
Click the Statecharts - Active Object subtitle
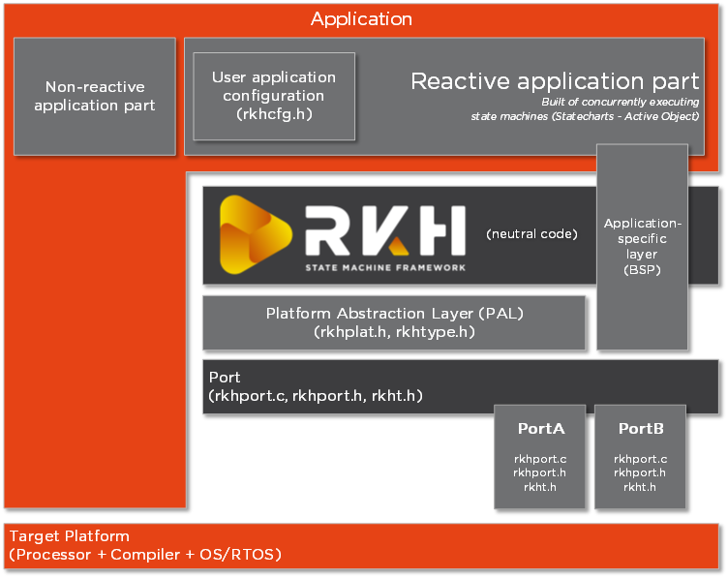click(585, 116)
